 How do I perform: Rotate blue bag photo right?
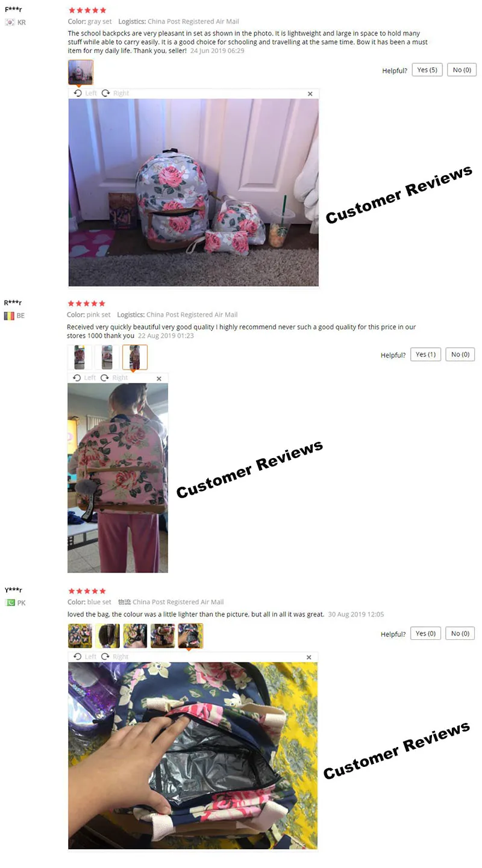point(114,657)
